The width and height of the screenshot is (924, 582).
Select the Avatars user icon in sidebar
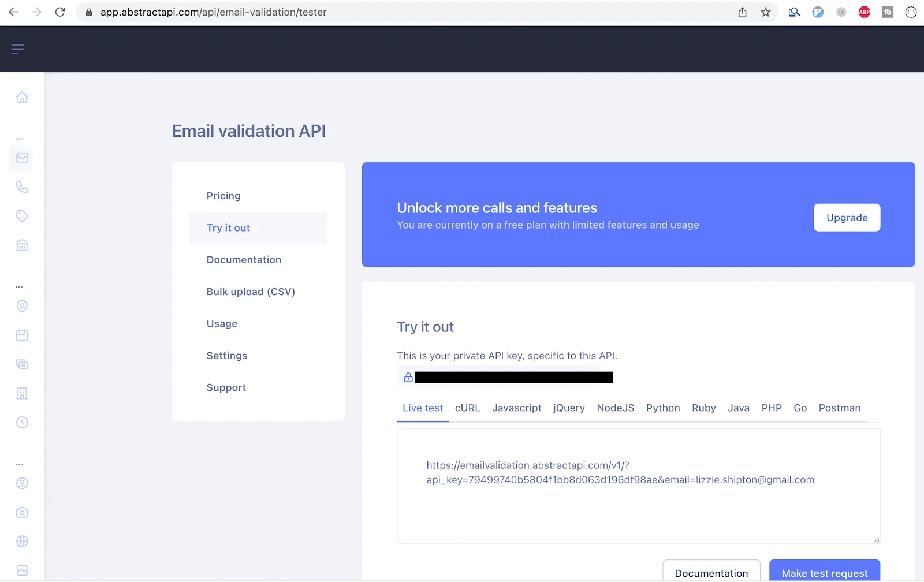22,483
